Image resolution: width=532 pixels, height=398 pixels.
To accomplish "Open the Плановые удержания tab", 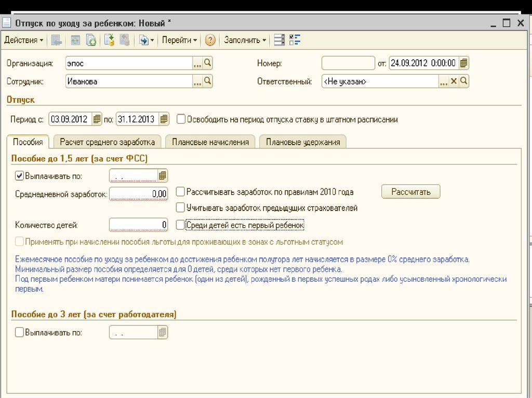I will [302, 142].
